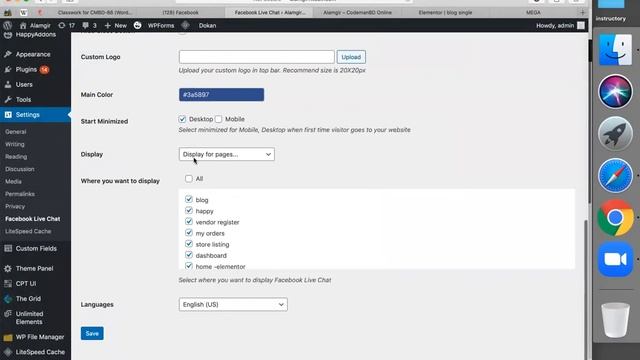
Task: Open Safari from the Dock
Action: (615, 176)
